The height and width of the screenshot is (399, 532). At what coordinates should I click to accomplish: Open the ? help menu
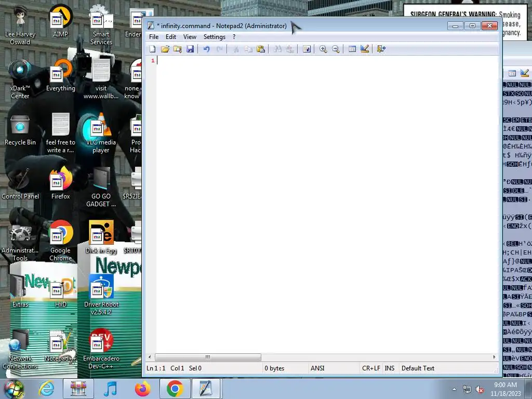coord(234,37)
